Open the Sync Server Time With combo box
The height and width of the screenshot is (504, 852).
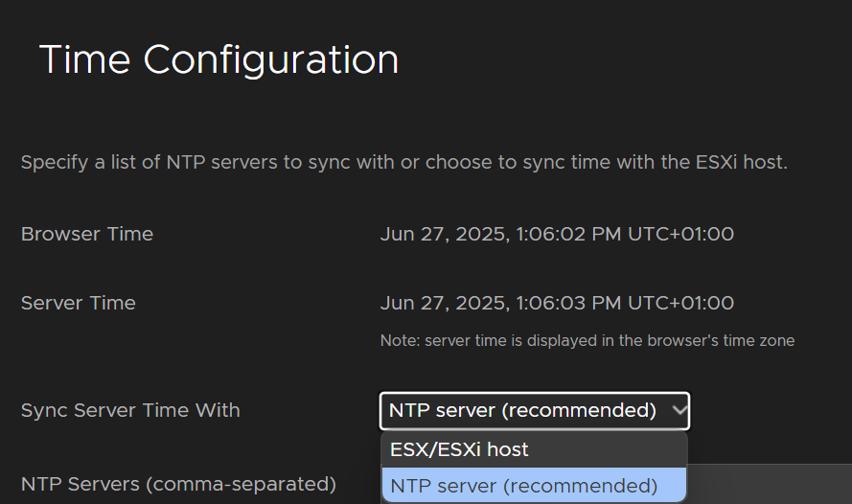point(535,411)
